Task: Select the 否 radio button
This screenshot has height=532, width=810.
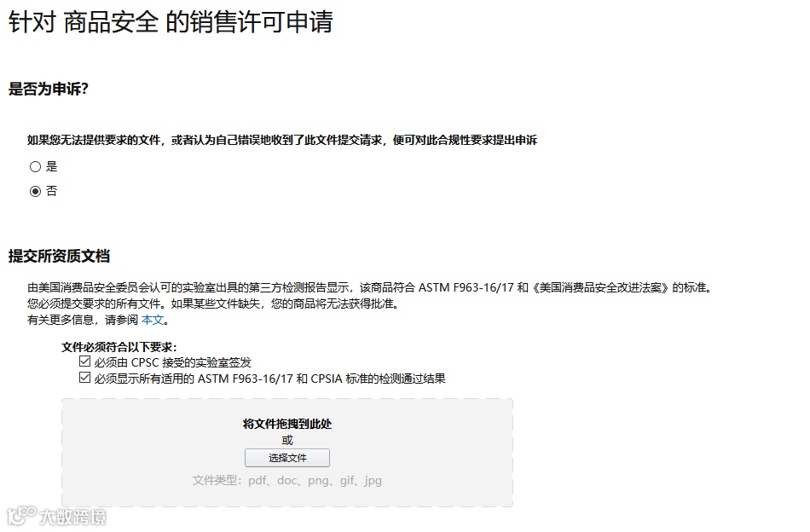Action: (35, 191)
